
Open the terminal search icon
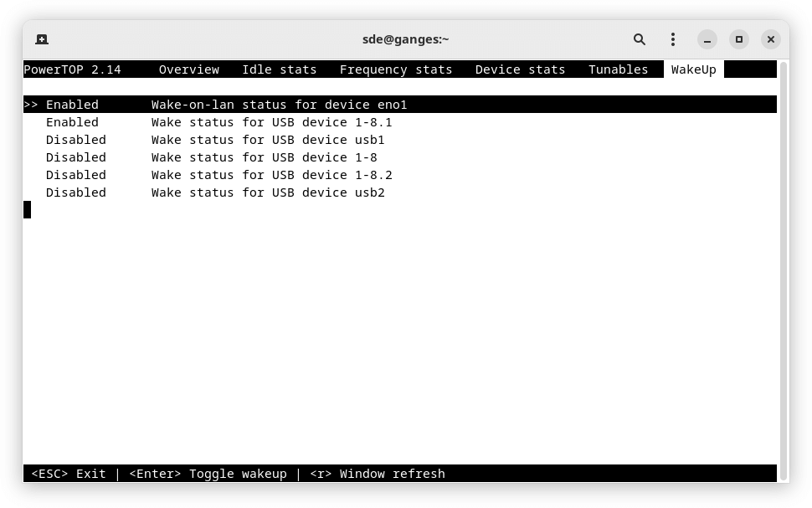click(x=639, y=39)
